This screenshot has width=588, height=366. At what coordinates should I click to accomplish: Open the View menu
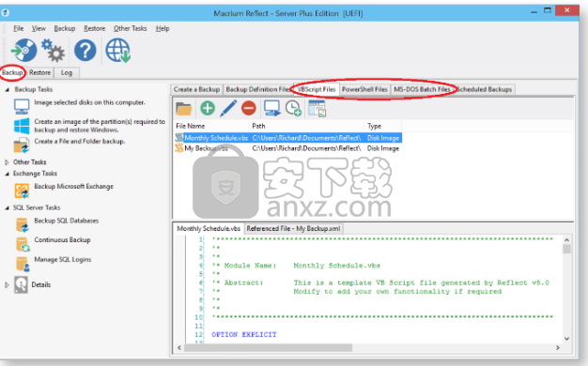point(39,28)
